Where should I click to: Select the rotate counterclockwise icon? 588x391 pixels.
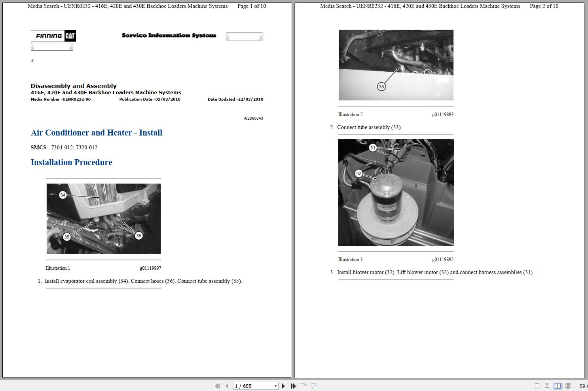coord(304,386)
